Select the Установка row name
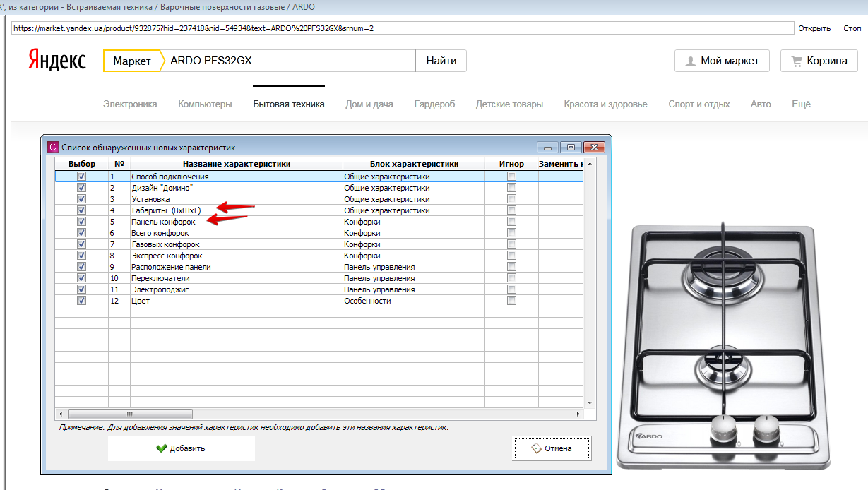868x490 pixels. (x=150, y=199)
